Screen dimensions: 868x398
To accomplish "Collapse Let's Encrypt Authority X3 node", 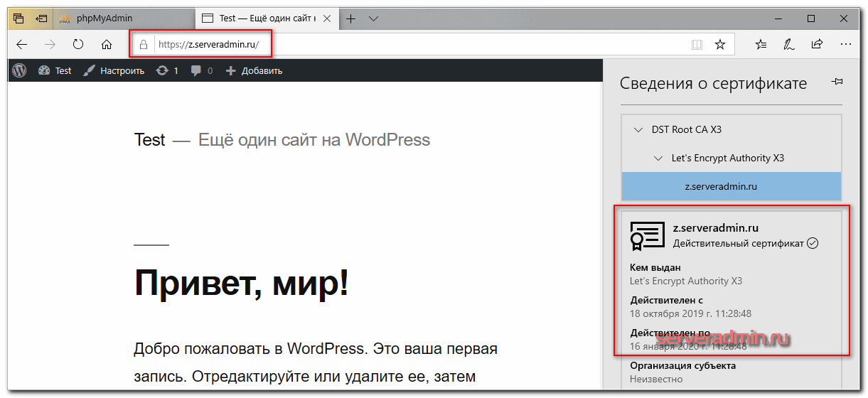I will click(658, 158).
